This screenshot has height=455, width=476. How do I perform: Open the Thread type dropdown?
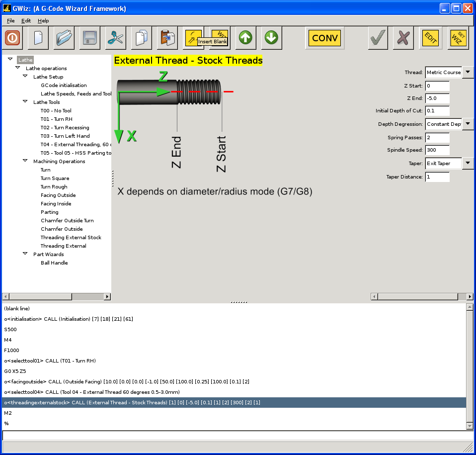point(468,72)
